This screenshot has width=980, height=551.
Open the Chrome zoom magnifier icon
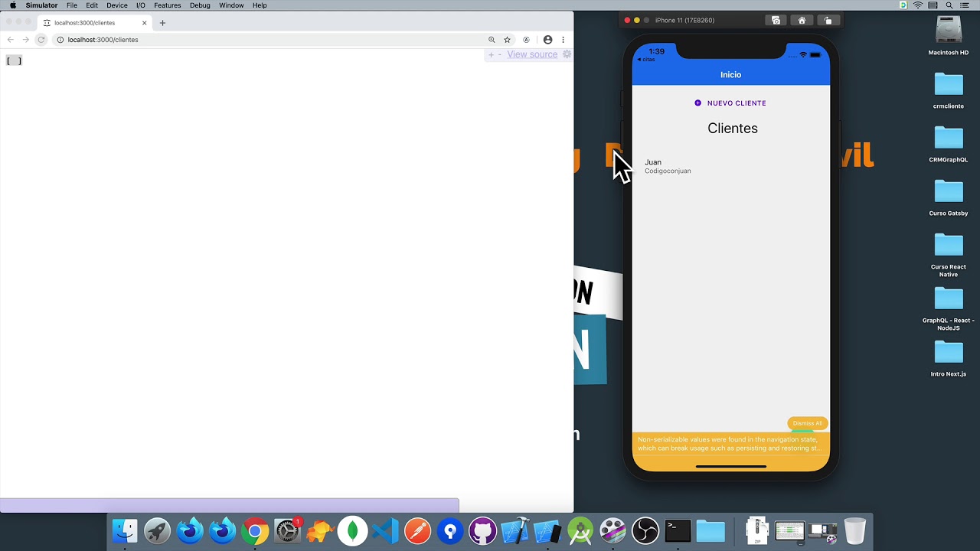point(492,40)
